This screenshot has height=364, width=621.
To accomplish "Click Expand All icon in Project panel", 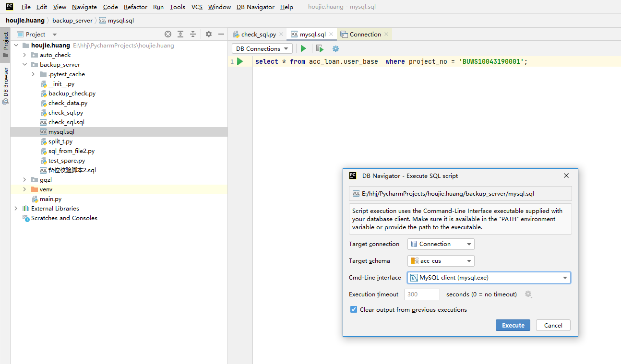I will pos(180,34).
